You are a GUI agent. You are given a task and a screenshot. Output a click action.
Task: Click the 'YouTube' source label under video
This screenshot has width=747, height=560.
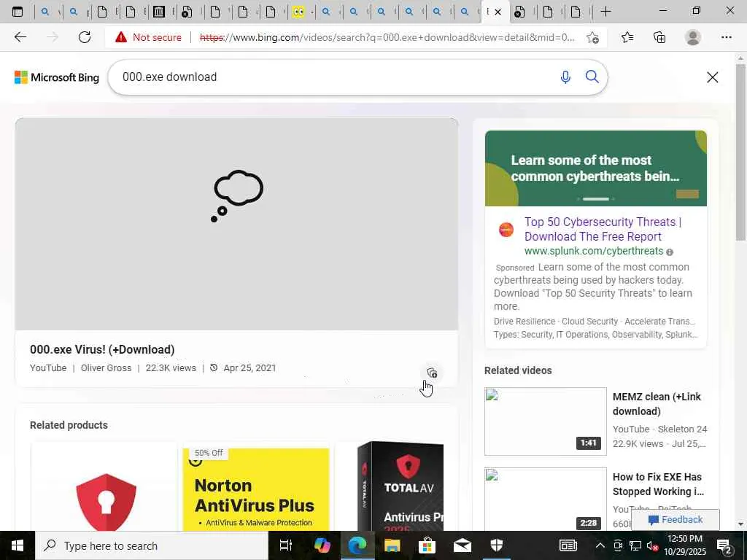click(x=48, y=368)
